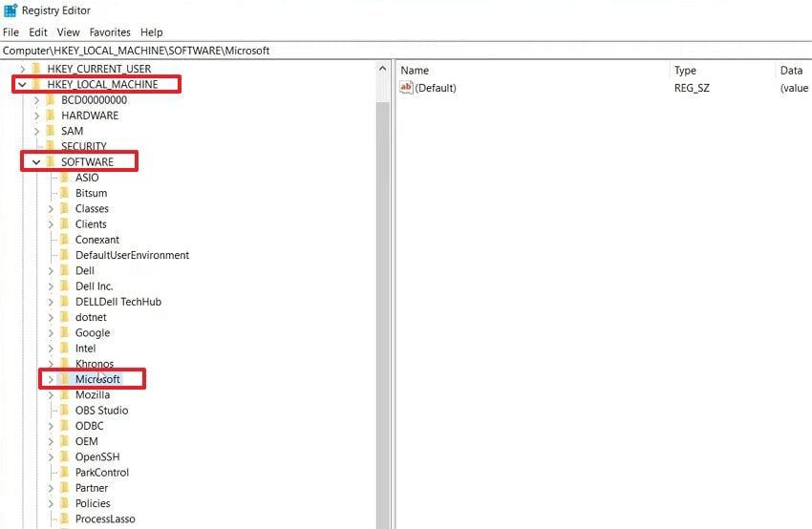
Task: Select the OpenSSH key
Action: 97,457
